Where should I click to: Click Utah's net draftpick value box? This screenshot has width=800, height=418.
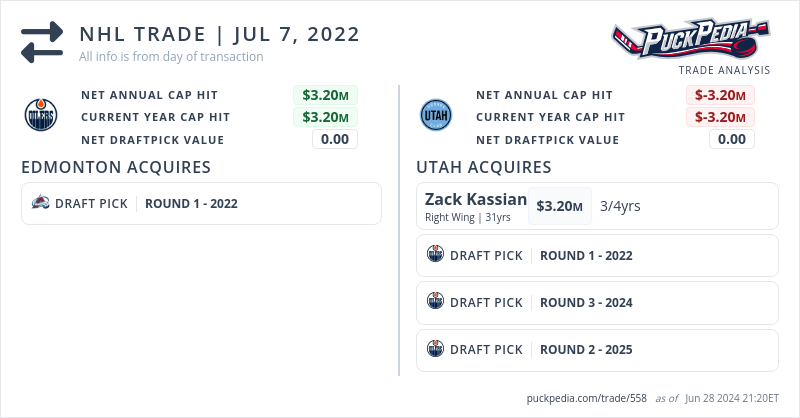(731, 139)
